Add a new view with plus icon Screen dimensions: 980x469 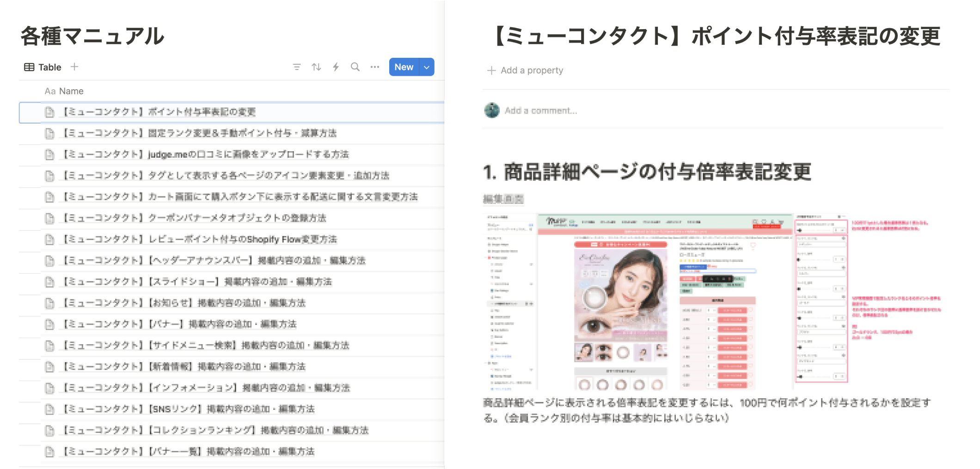coord(74,67)
